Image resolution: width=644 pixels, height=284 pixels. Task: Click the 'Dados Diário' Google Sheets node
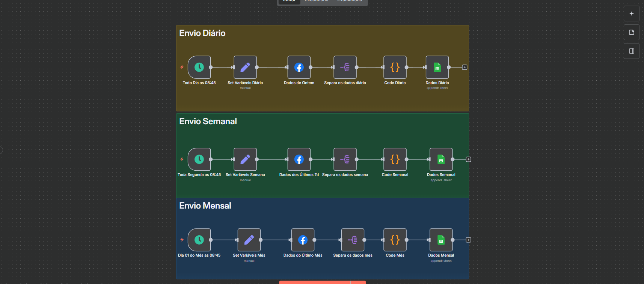pyautogui.click(x=437, y=67)
